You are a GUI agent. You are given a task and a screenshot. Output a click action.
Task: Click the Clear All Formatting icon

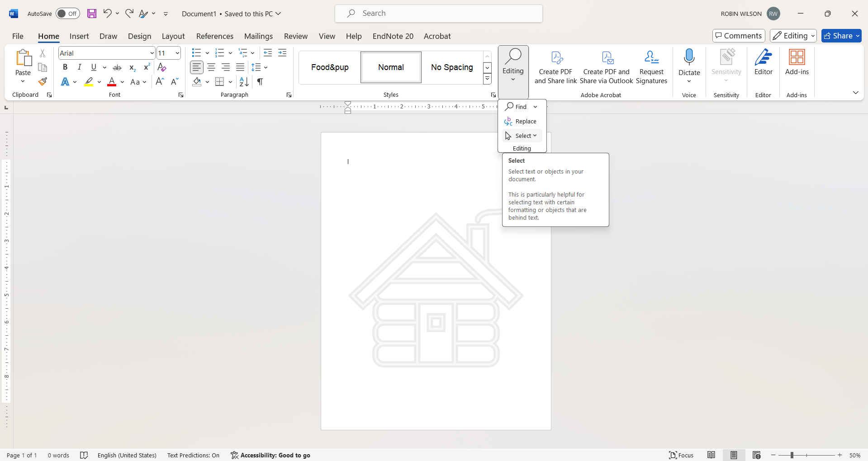[161, 67]
